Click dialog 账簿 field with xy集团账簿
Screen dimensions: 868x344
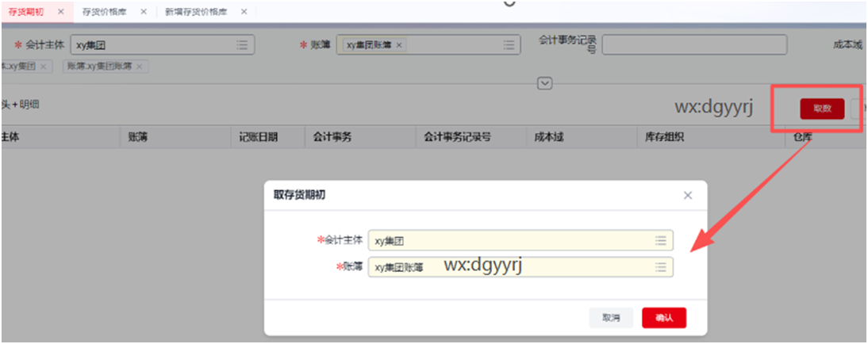[520, 267]
